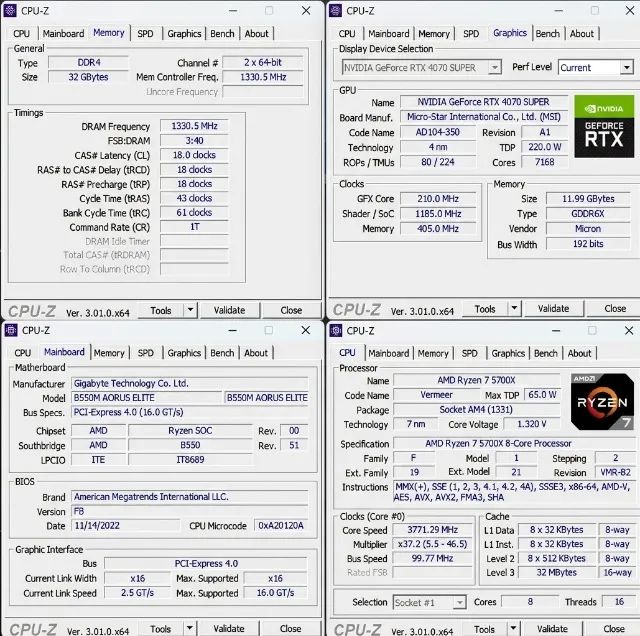Screen dimensions: 640x636
Task: Open CPU tab in Mainboard window
Action: coord(22,353)
